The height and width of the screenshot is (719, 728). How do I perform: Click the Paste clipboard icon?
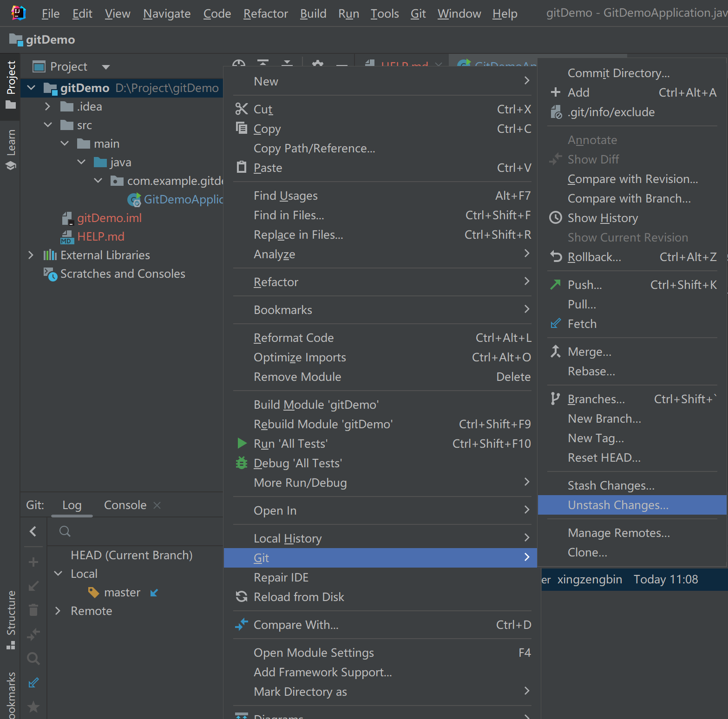pyautogui.click(x=242, y=167)
